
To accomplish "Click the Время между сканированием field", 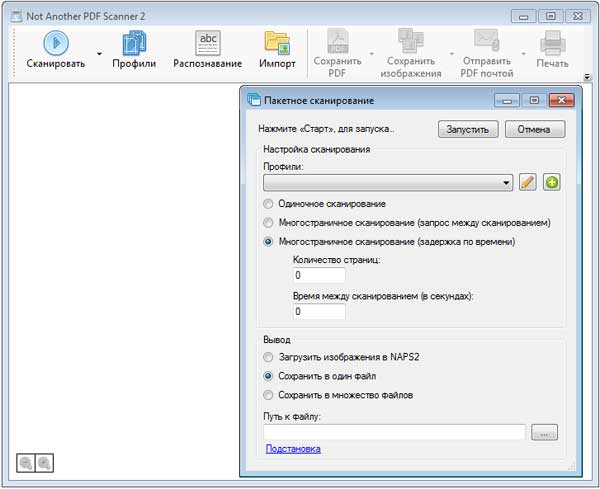I will [319, 311].
